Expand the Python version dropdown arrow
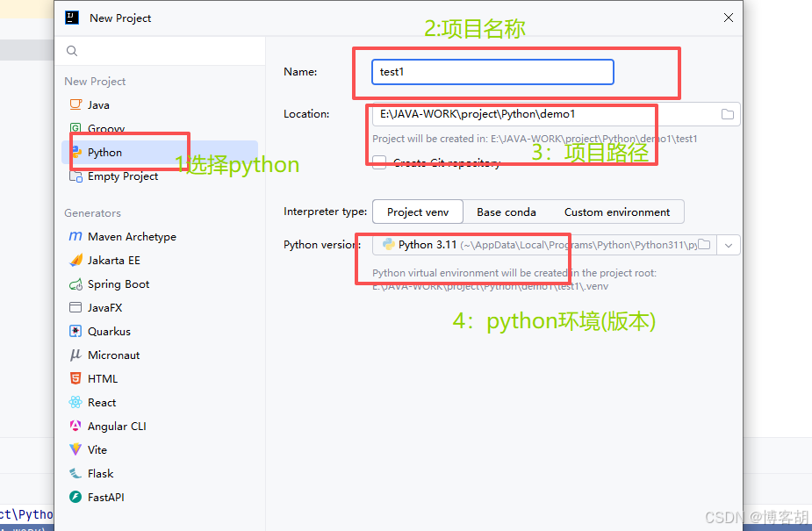The height and width of the screenshot is (531, 812). pos(729,246)
